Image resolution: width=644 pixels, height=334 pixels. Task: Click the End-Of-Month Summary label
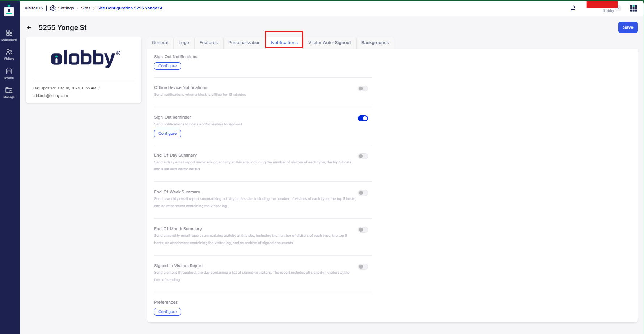pos(178,229)
